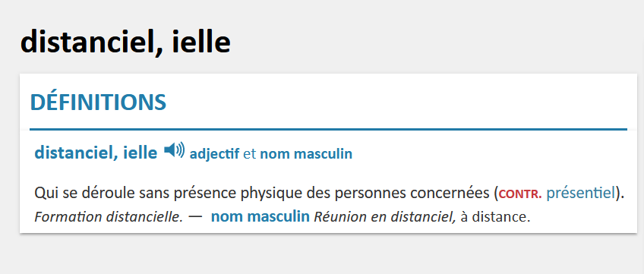
Task: Click nom masculin before Réunion en distanciel
Action: click(x=260, y=216)
